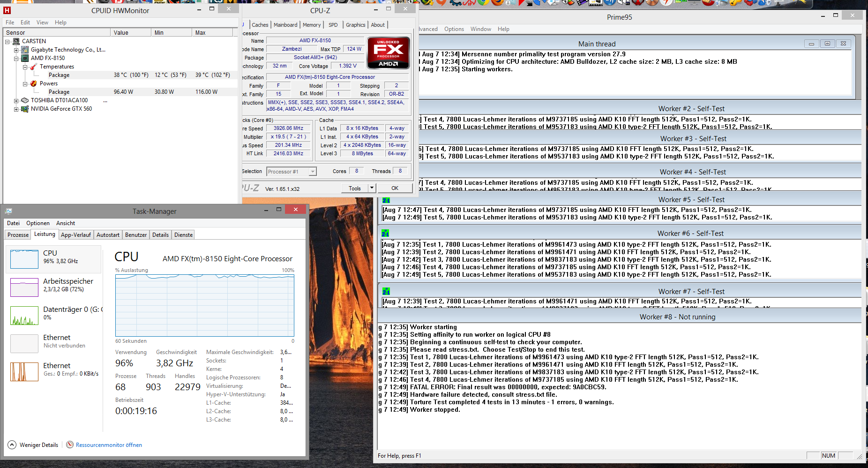The width and height of the screenshot is (868, 468).
Task: Switch to the Memory tab in CPU-Z
Action: [x=312, y=25]
